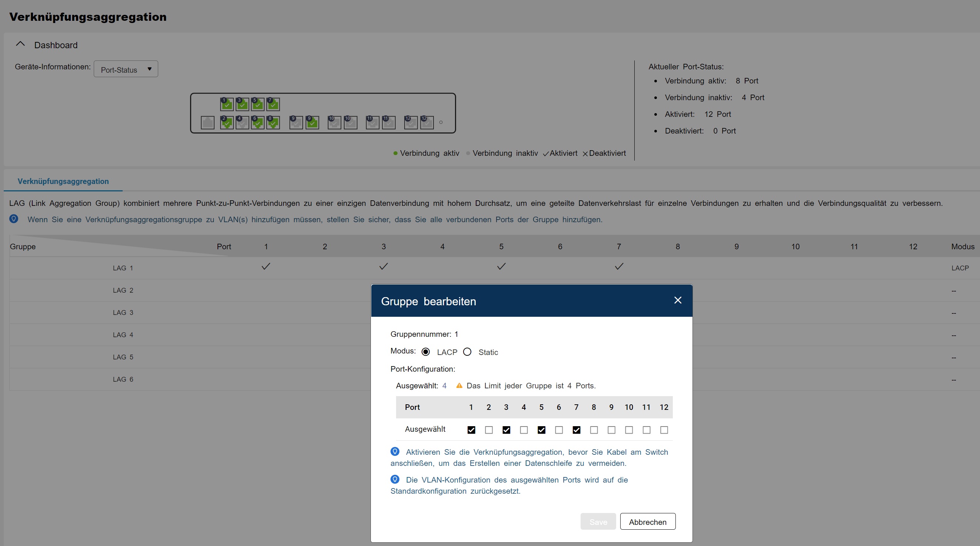The width and height of the screenshot is (980, 546).
Task: Check the port 12 checkbox in dialog
Action: pyautogui.click(x=664, y=430)
